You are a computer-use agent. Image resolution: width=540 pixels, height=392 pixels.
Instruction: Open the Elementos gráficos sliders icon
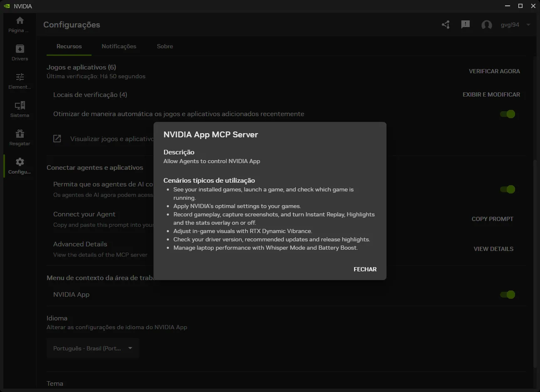click(x=20, y=77)
